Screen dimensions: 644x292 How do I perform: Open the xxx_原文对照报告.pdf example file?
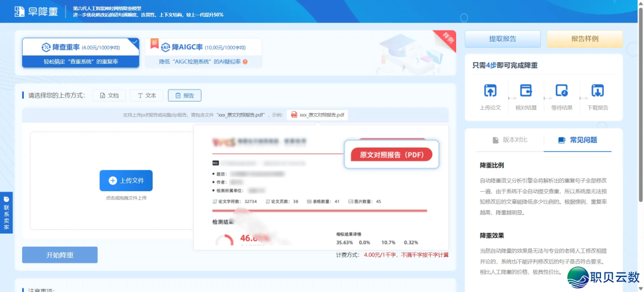[x=317, y=115]
